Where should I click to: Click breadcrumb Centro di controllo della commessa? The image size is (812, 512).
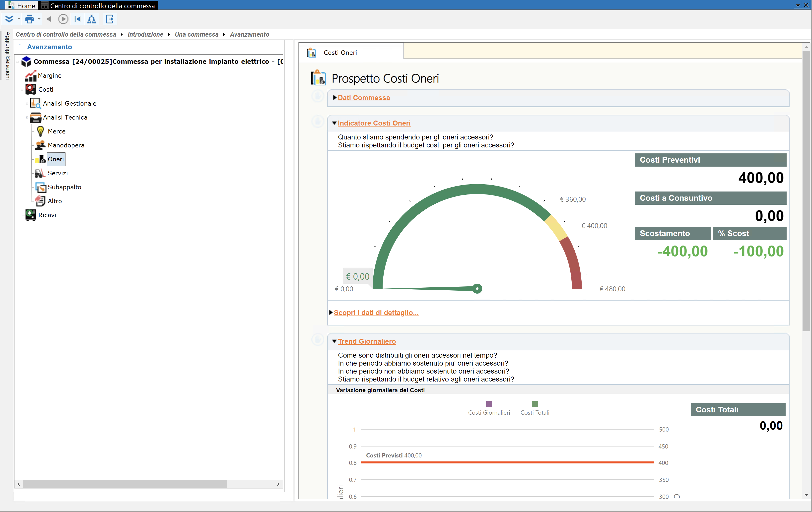pos(66,34)
